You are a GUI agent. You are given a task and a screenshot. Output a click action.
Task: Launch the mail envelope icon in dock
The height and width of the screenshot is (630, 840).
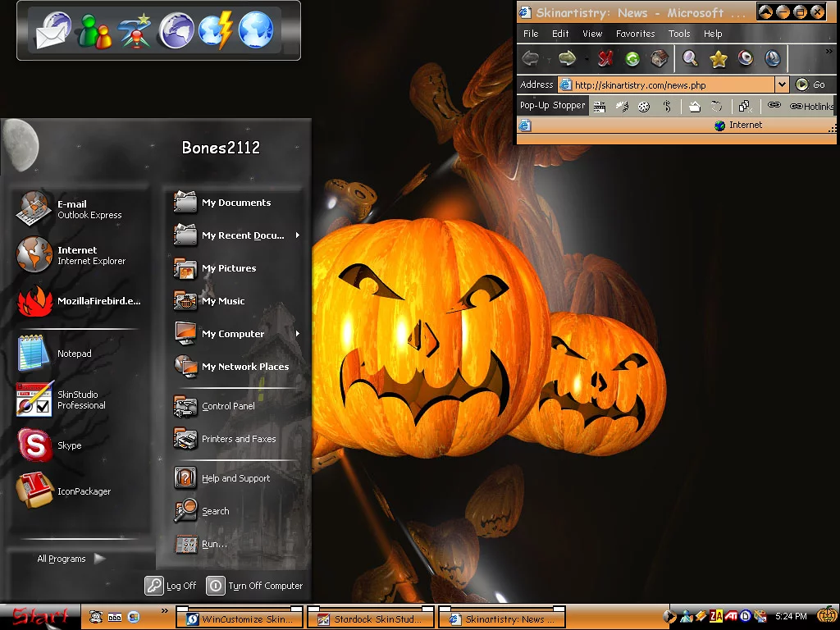[x=53, y=30]
